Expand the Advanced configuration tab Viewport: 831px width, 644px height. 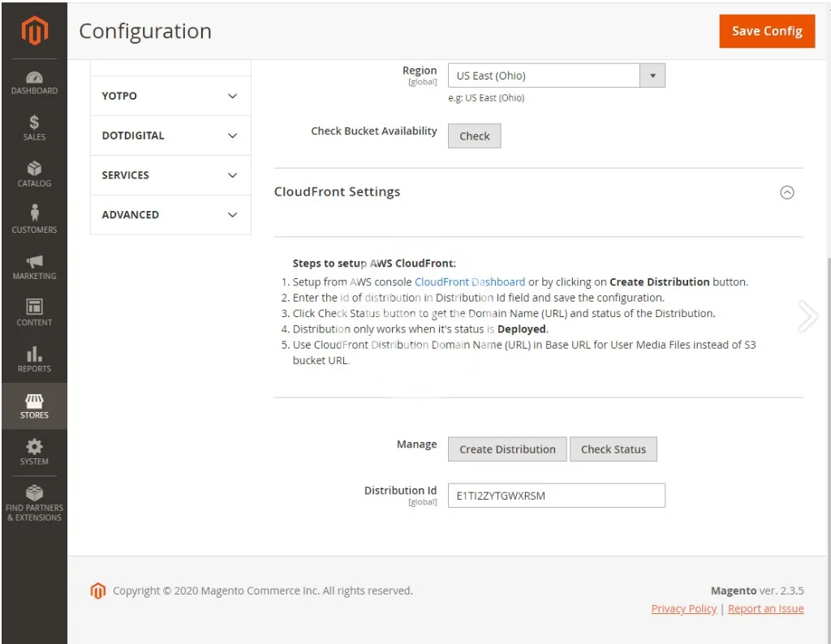click(x=170, y=215)
